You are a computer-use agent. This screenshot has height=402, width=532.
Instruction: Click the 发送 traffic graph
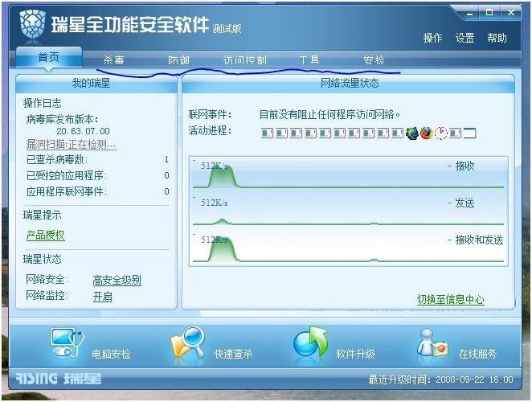coord(349,210)
